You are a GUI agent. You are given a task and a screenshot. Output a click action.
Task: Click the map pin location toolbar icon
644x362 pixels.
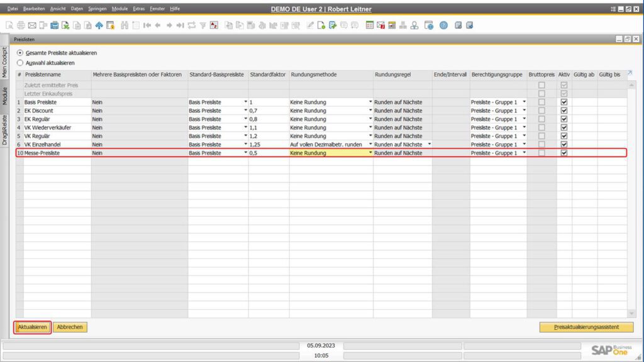(x=414, y=25)
